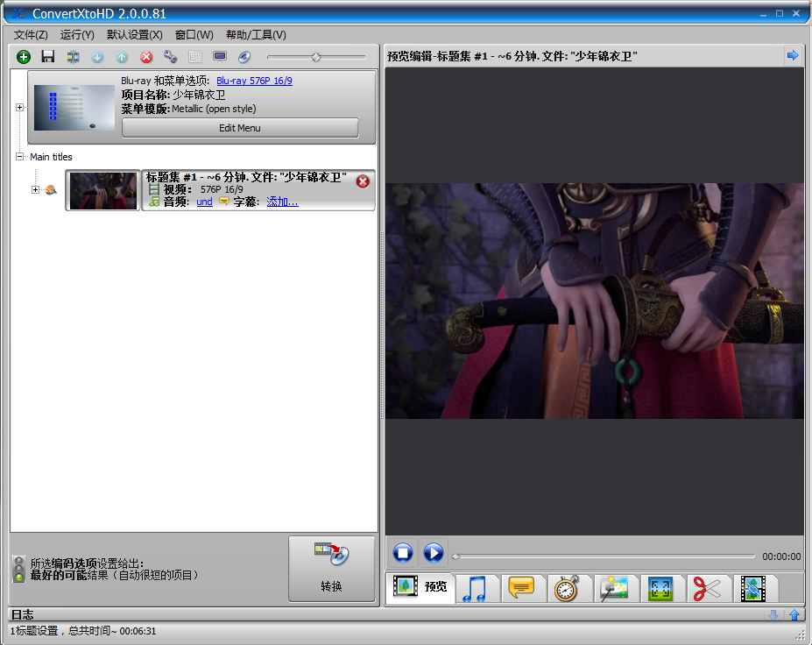
Task: Click the menu template thumbnail
Action: [x=74, y=107]
